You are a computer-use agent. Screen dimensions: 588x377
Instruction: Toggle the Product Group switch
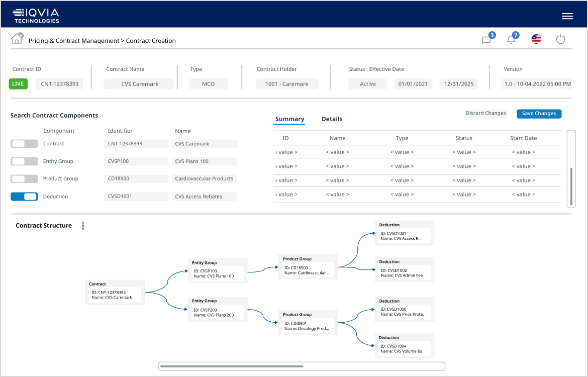[x=25, y=179]
